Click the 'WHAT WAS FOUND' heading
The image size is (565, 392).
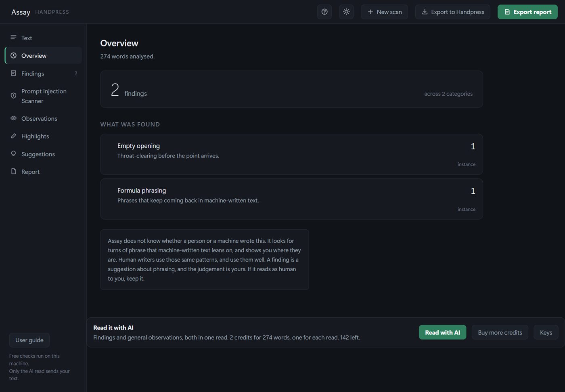(x=130, y=124)
